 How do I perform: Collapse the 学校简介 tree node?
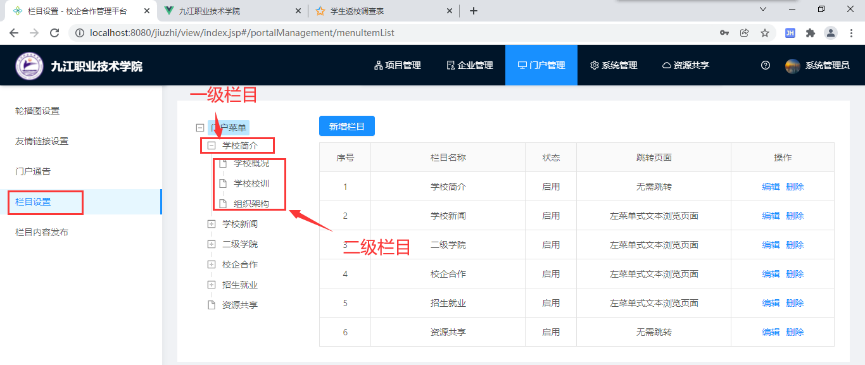[x=211, y=146]
